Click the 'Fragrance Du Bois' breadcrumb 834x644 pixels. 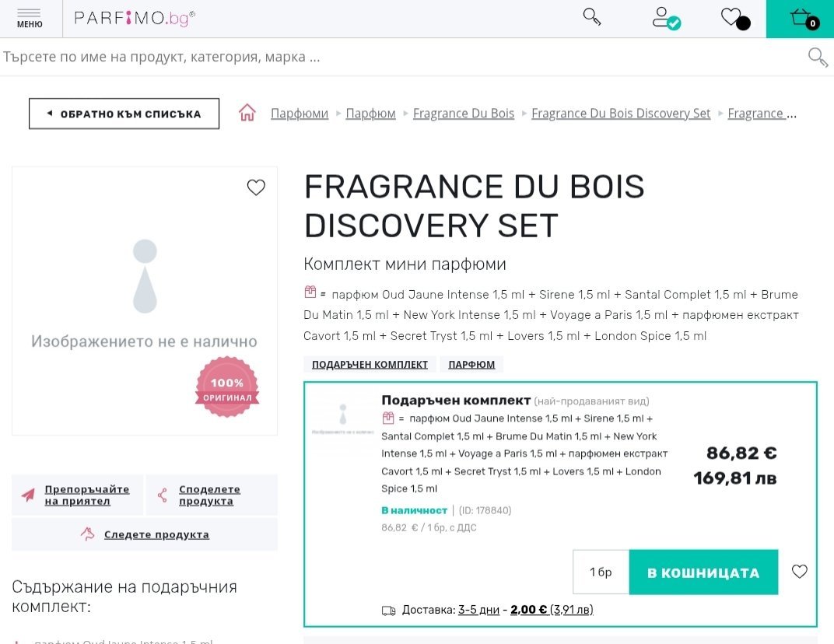pyautogui.click(x=464, y=114)
